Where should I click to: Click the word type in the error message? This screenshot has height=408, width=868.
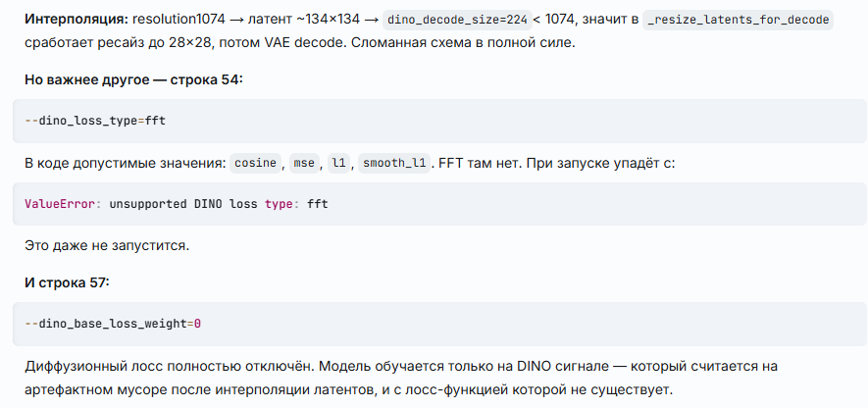(x=278, y=204)
